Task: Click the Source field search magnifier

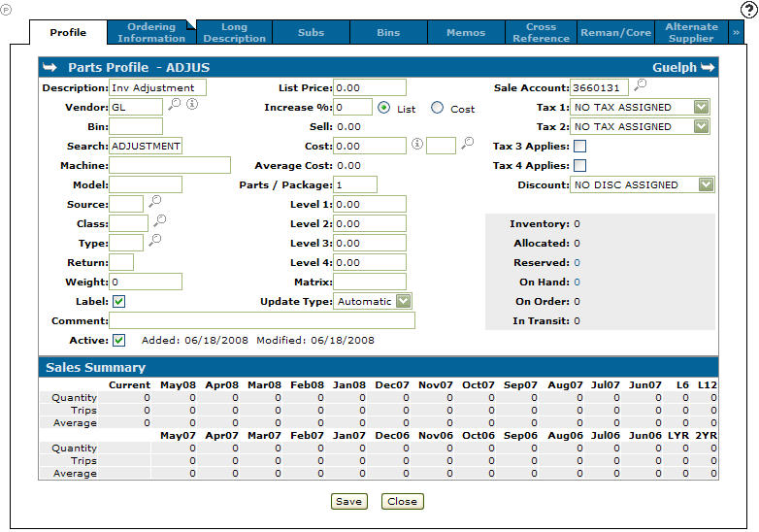Action: [154, 202]
